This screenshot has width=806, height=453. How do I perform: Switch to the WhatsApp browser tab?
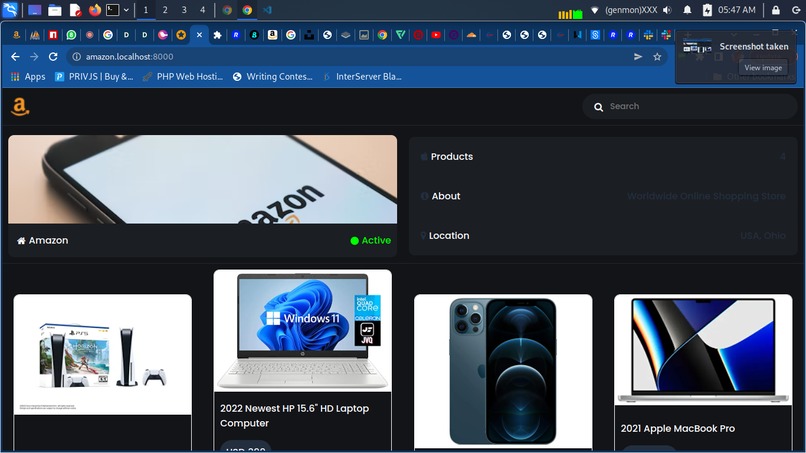[x=71, y=34]
